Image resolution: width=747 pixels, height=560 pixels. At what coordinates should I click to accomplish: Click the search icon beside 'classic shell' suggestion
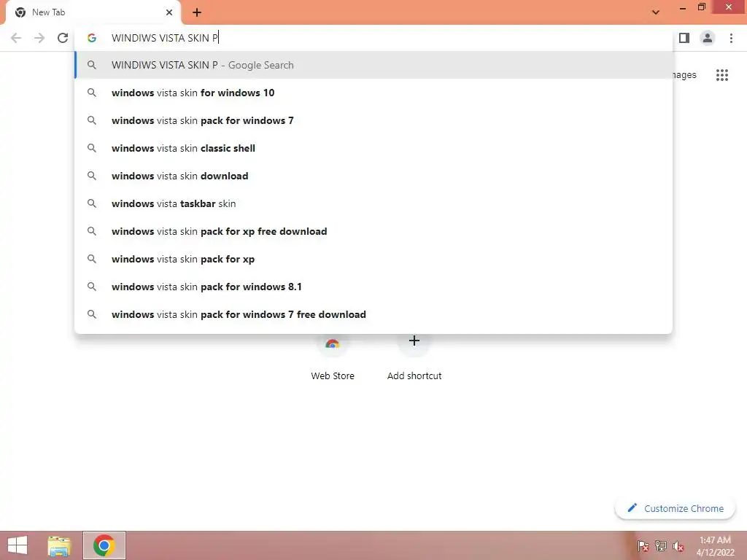point(92,148)
